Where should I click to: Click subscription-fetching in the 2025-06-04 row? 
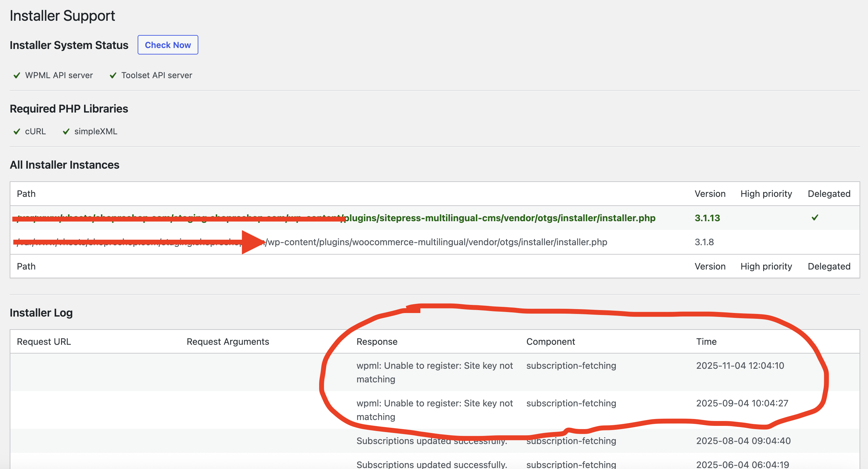pos(571,465)
